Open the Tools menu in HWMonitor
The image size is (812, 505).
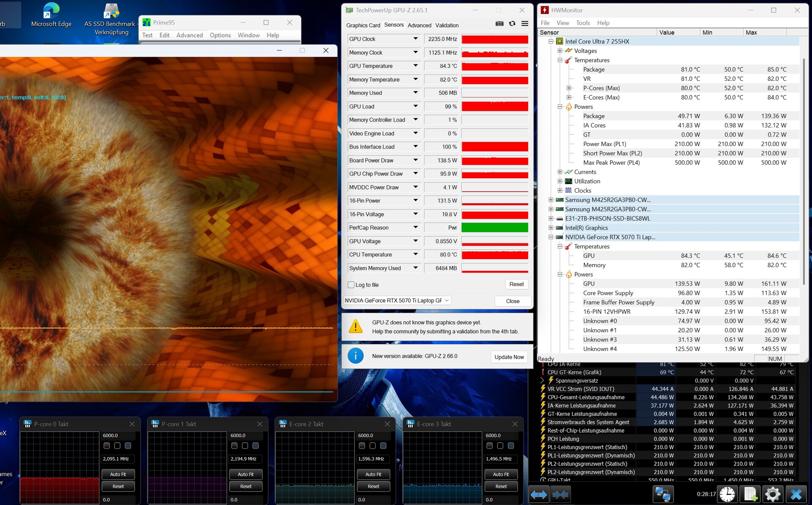[x=582, y=23]
